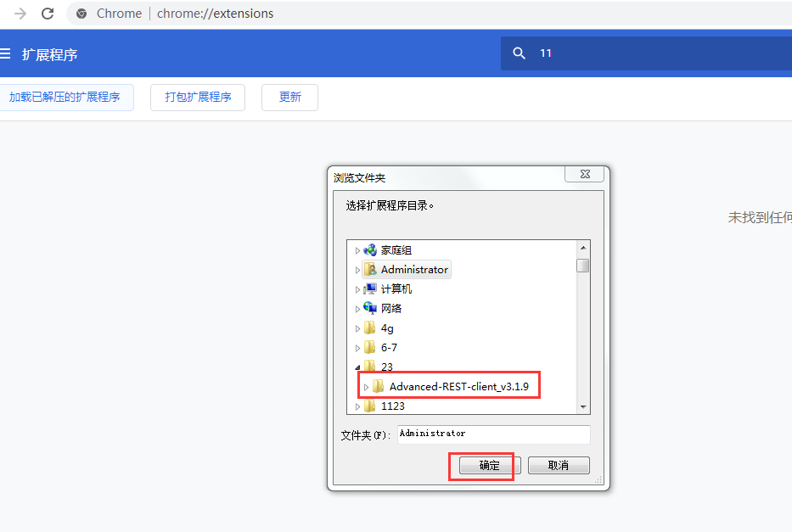
Task: Focus the extensions search field containing 11
Action: [x=647, y=53]
